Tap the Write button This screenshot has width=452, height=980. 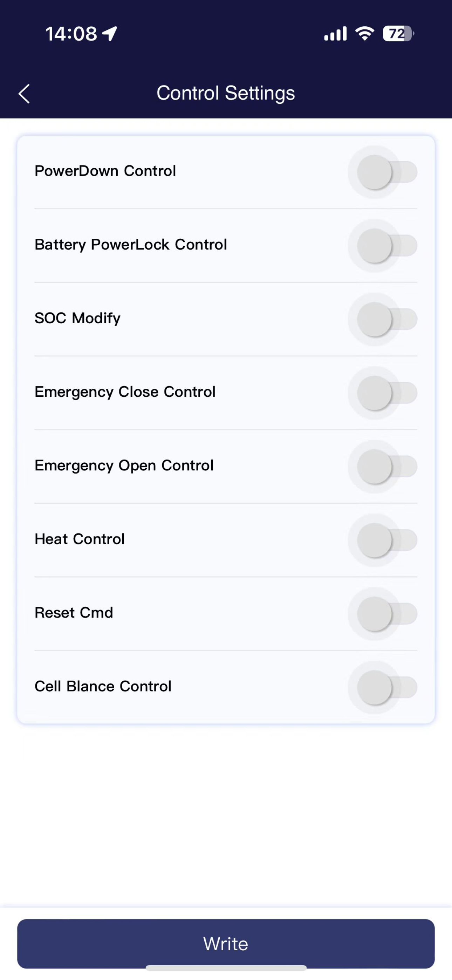226,944
